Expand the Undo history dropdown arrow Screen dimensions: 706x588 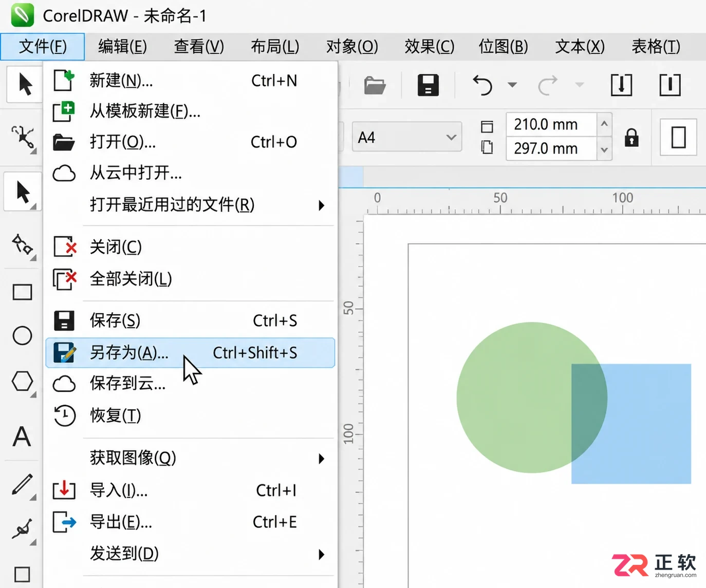pos(512,85)
